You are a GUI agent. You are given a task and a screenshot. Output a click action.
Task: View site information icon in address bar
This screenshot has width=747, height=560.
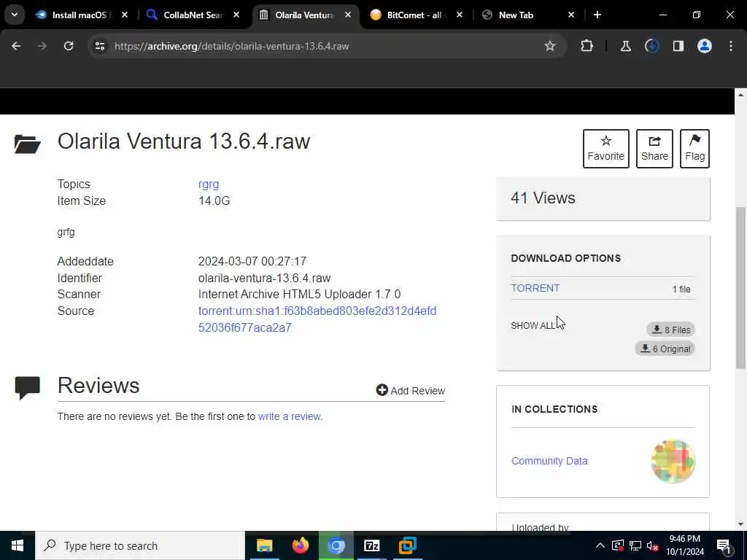[x=99, y=46]
